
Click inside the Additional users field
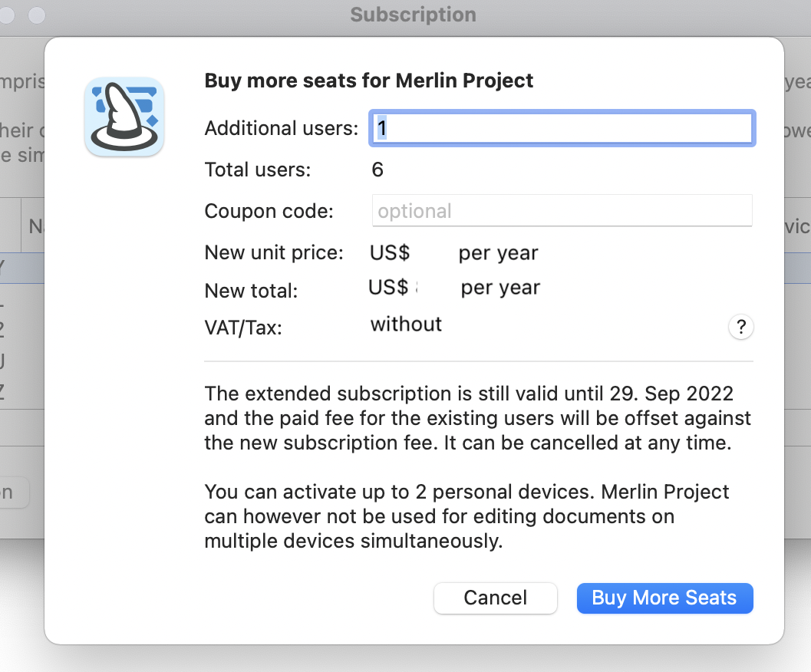(x=562, y=128)
